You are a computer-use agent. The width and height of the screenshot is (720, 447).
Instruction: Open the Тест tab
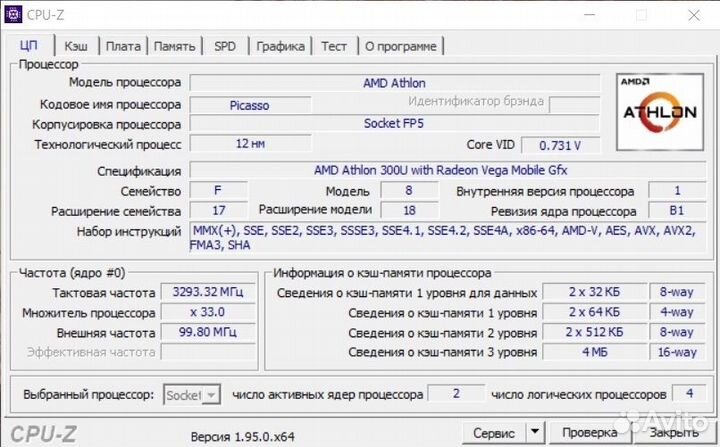[x=334, y=46]
